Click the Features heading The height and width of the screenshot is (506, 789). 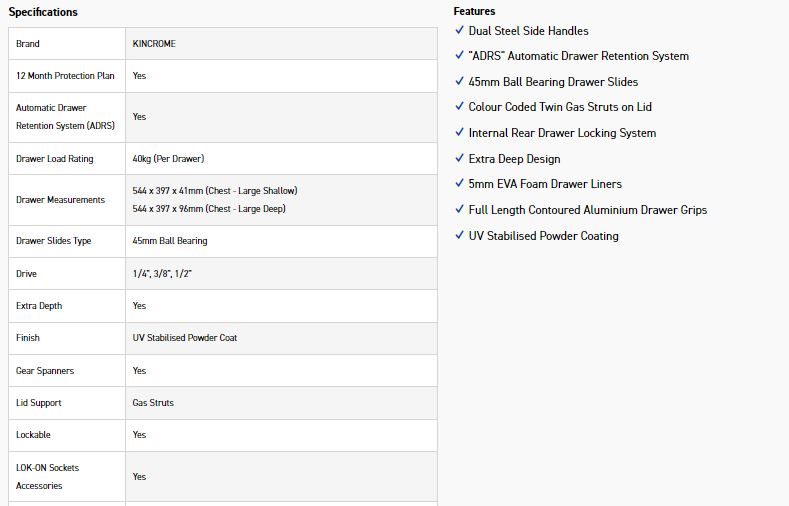[474, 11]
